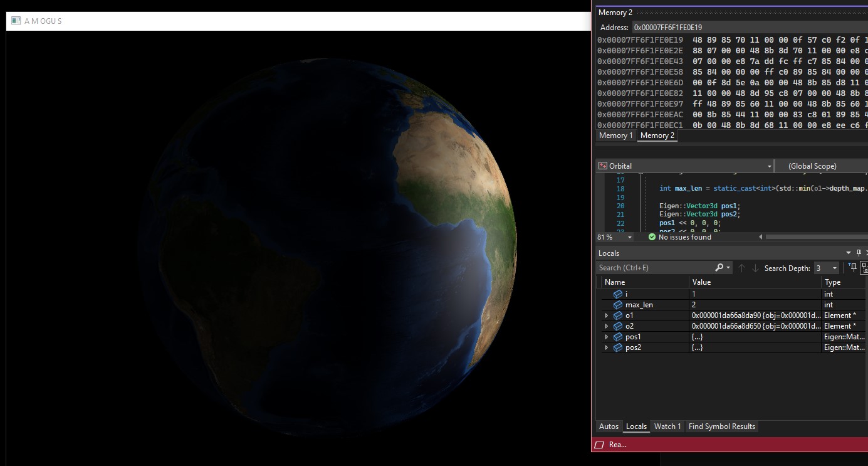Switch to the Watch 1 tab

click(667, 426)
